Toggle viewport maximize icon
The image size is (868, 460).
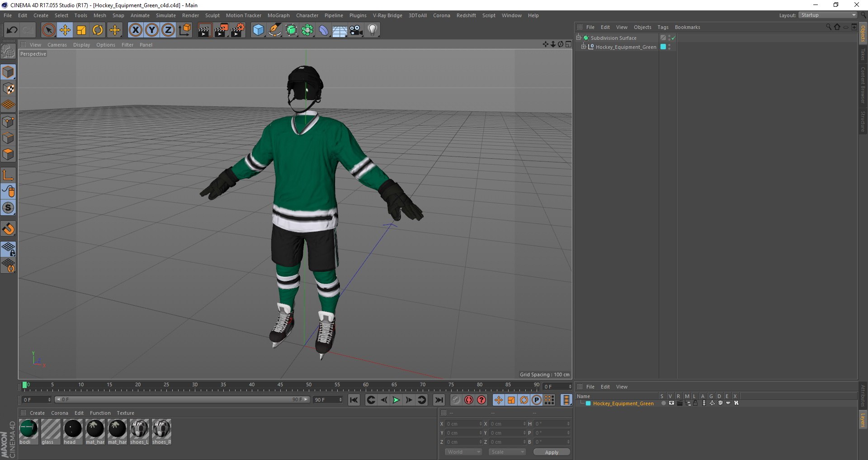click(x=568, y=44)
